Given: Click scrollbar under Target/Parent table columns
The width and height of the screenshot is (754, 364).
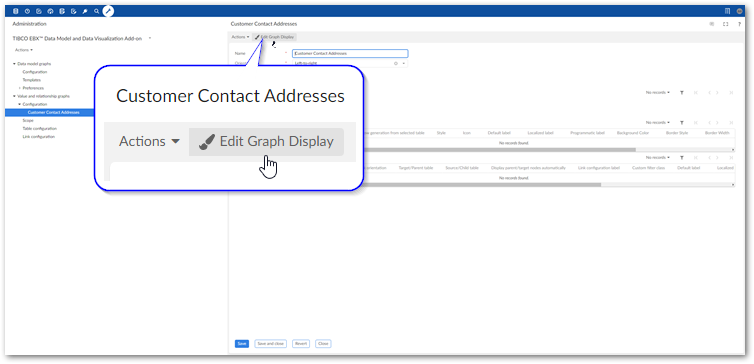Looking at the screenshot, I should 482,185.
